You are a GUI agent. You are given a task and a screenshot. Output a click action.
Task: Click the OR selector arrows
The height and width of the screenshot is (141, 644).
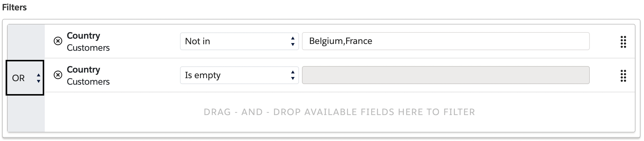pyautogui.click(x=38, y=78)
